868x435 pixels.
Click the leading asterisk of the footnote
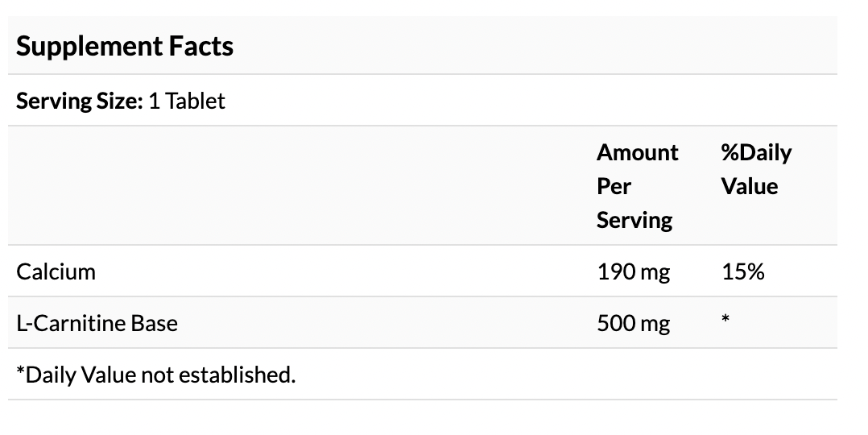[x=20, y=372]
